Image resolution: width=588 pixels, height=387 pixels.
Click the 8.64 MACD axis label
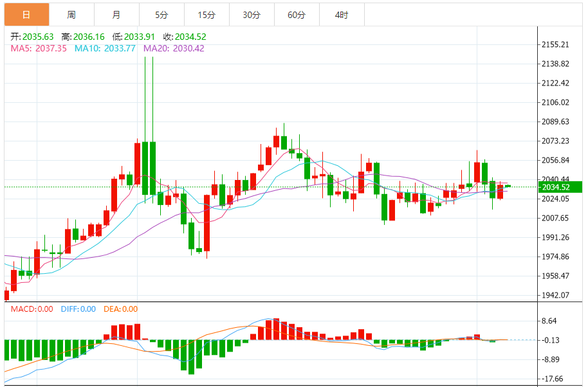[x=549, y=321]
